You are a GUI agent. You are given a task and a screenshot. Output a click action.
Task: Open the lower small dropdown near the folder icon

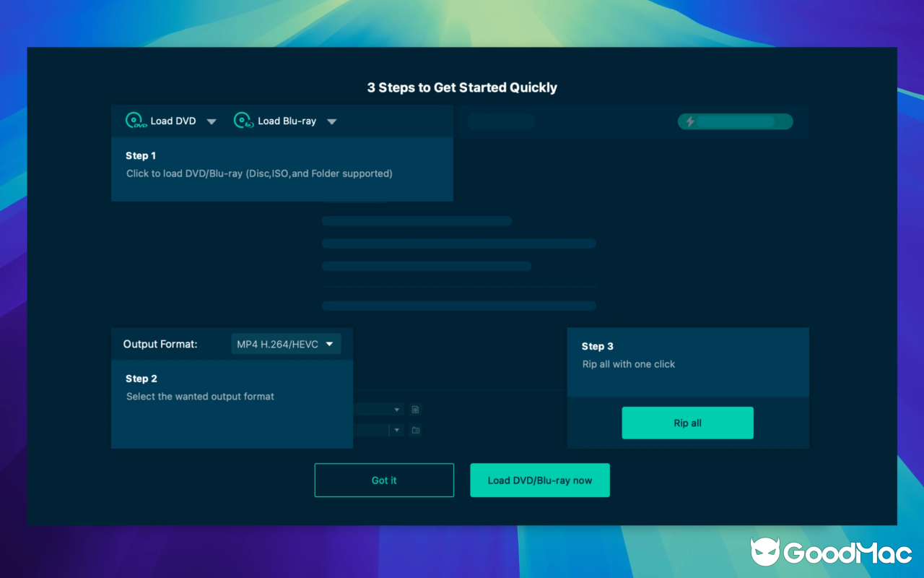pyautogui.click(x=396, y=430)
